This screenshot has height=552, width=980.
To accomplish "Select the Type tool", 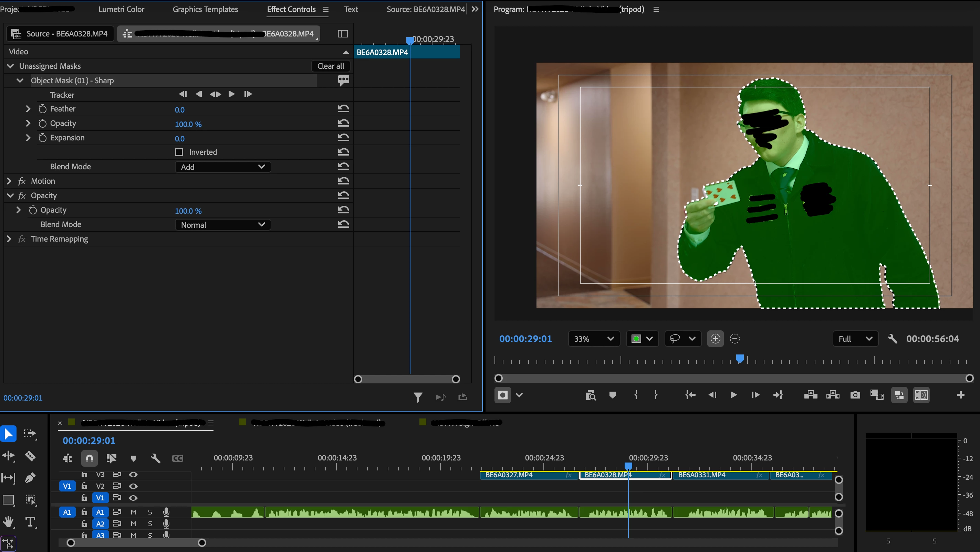I will pyautogui.click(x=30, y=522).
